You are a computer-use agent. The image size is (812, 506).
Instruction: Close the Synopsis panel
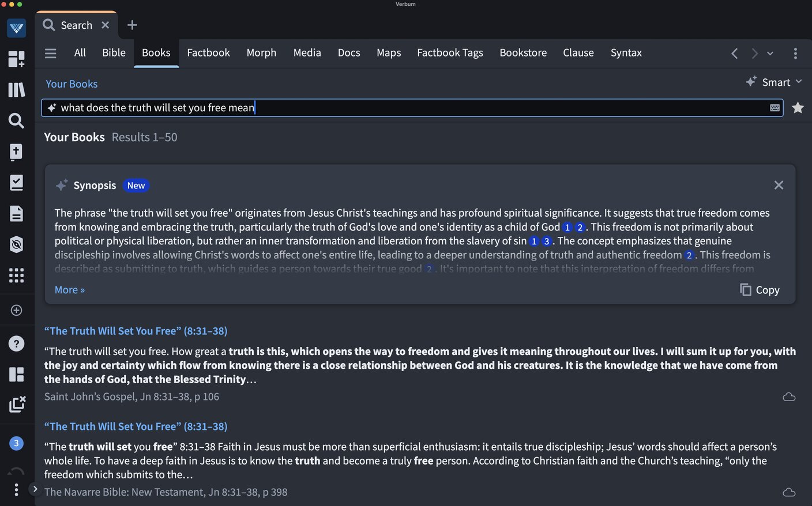pyautogui.click(x=779, y=185)
